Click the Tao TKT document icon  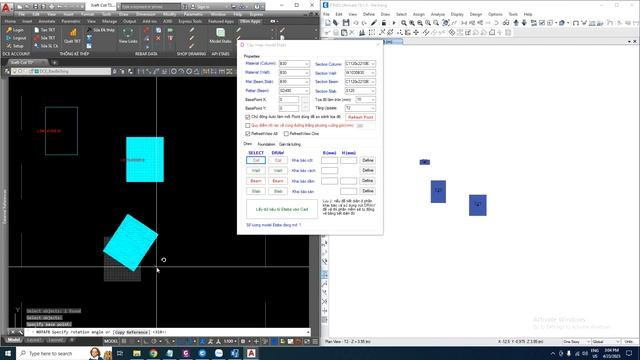pyautogui.click(x=36, y=30)
